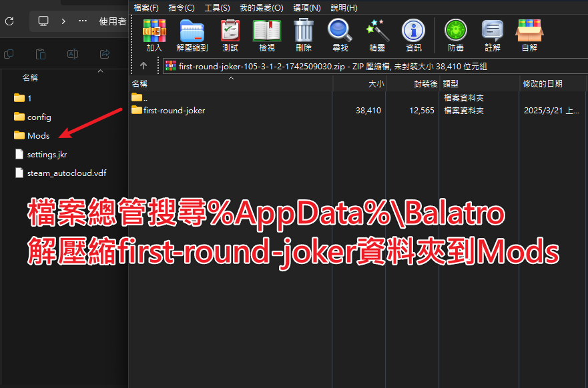Select the Mods folder in Explorer
The height and width of the screenshot is (388, 588).
[31, 135]
